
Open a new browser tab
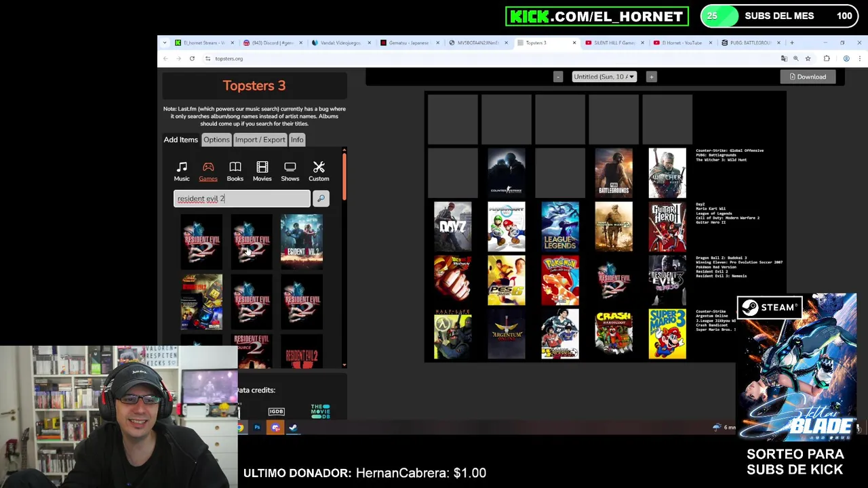pyautogui.click(x=792, y=43)
